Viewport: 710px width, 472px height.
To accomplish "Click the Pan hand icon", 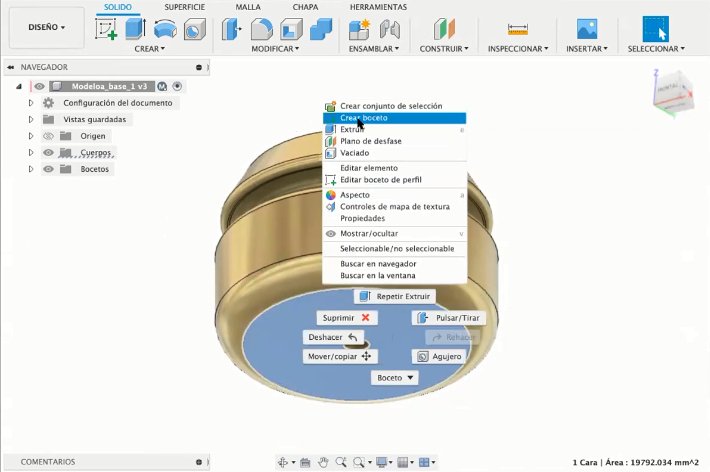I will click(323, 462).
